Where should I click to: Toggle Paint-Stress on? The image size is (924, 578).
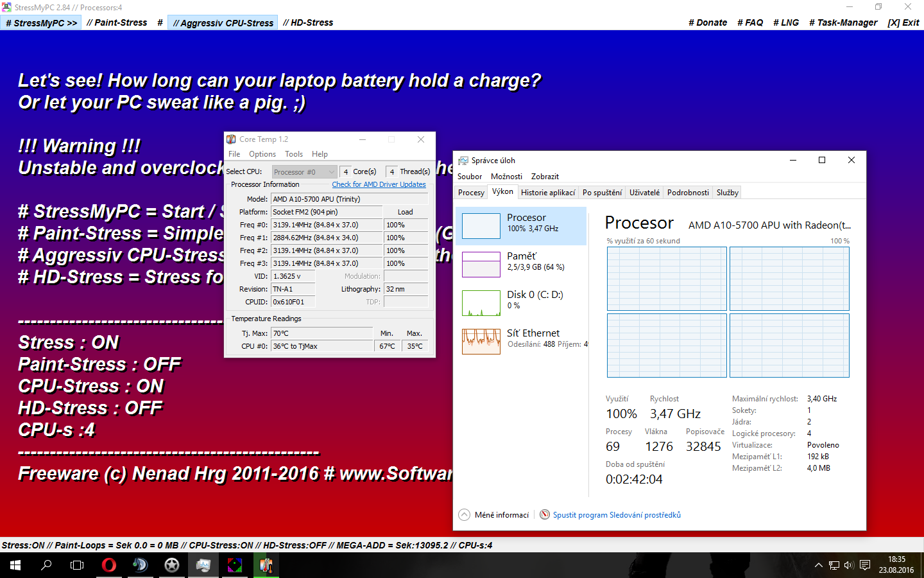117,22
